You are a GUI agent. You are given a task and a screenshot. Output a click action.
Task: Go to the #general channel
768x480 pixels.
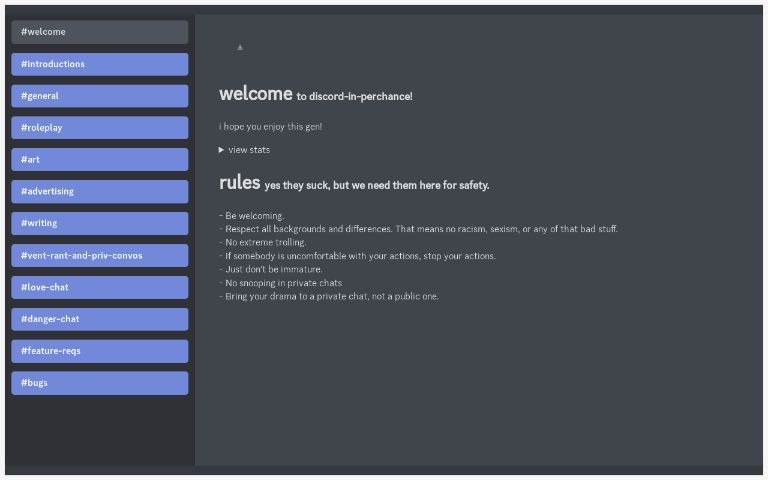[x=99, y=96]
